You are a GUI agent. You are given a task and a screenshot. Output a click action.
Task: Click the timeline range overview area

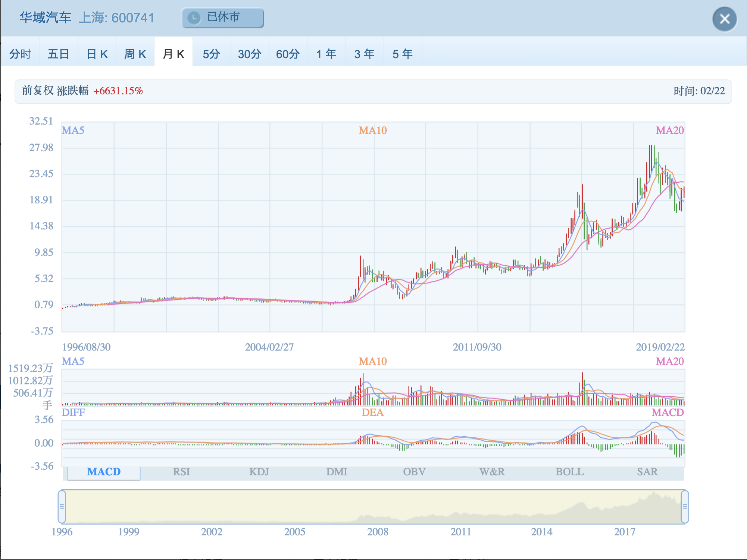click(373, 507)
